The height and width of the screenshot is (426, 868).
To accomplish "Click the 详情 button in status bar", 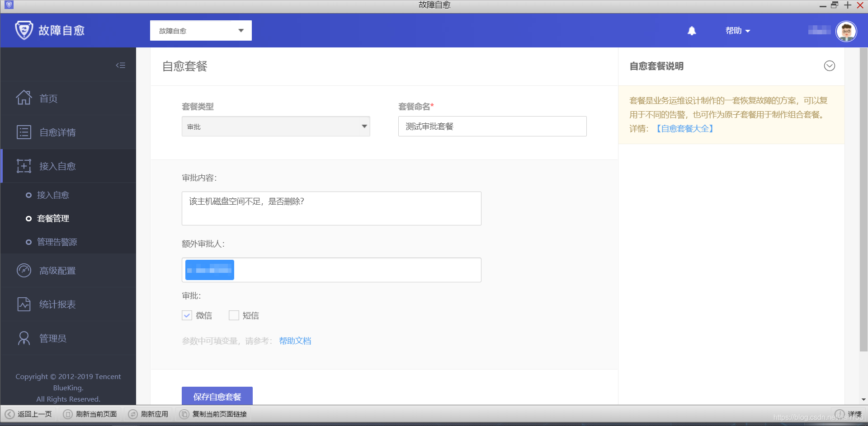I will pos(849,414).
